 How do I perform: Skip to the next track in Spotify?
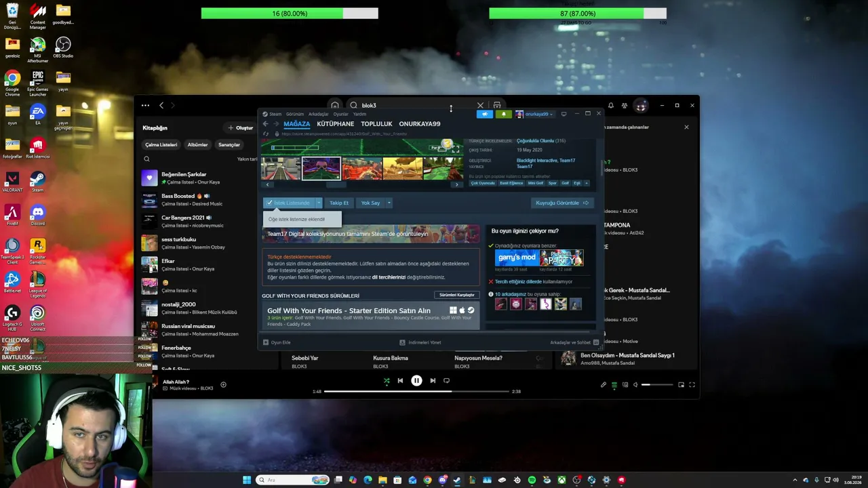[433, 381]
